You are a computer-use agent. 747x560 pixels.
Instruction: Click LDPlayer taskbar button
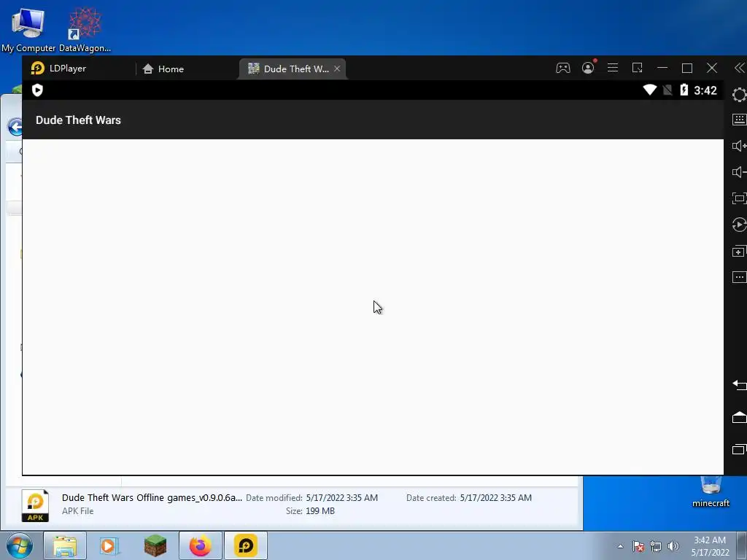tap(246, 545)
